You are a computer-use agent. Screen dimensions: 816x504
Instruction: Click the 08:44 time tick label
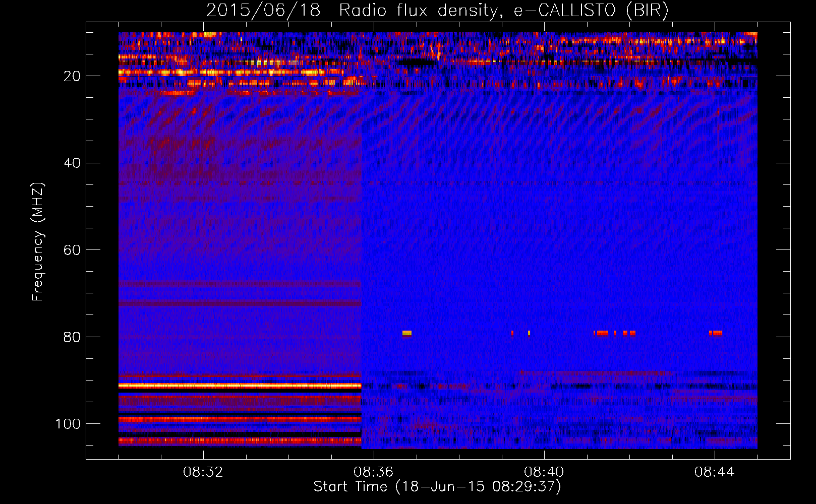715,472
